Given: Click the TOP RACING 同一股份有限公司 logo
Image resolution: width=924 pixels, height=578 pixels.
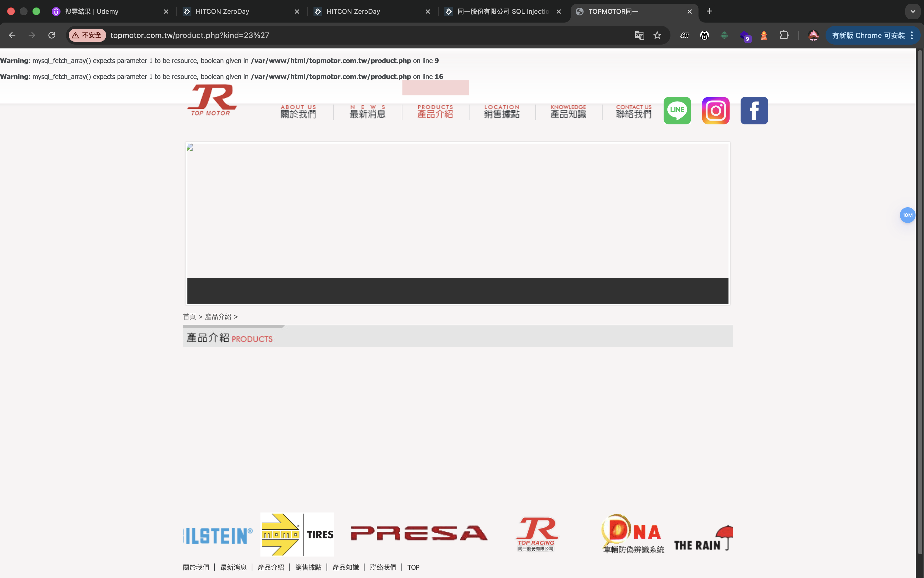Looking at the screenshot, I should (537, 535).
